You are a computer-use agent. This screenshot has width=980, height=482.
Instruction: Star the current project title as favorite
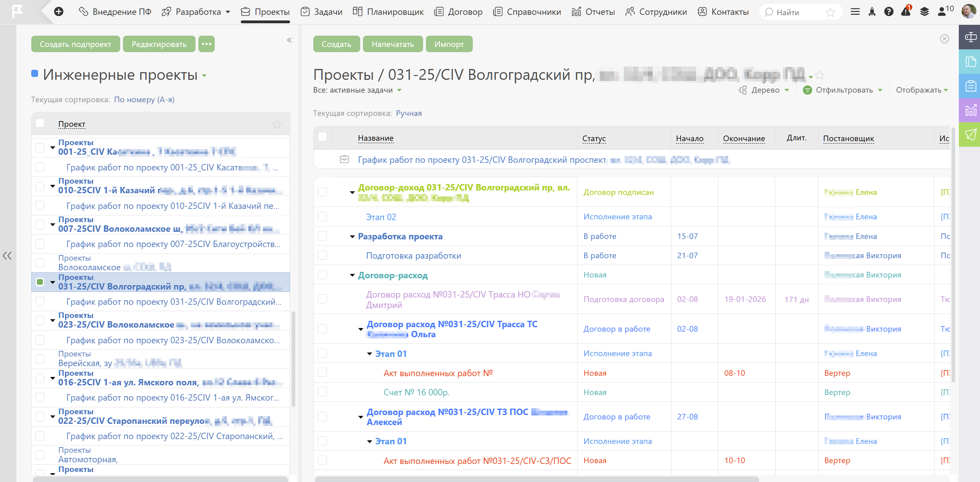820,75
